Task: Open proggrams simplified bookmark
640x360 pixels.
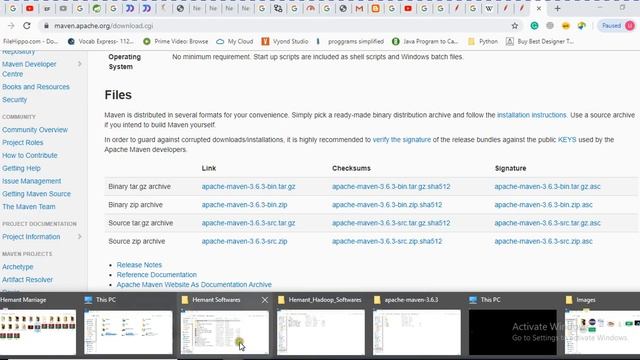Action: click(x=350, y=42)
